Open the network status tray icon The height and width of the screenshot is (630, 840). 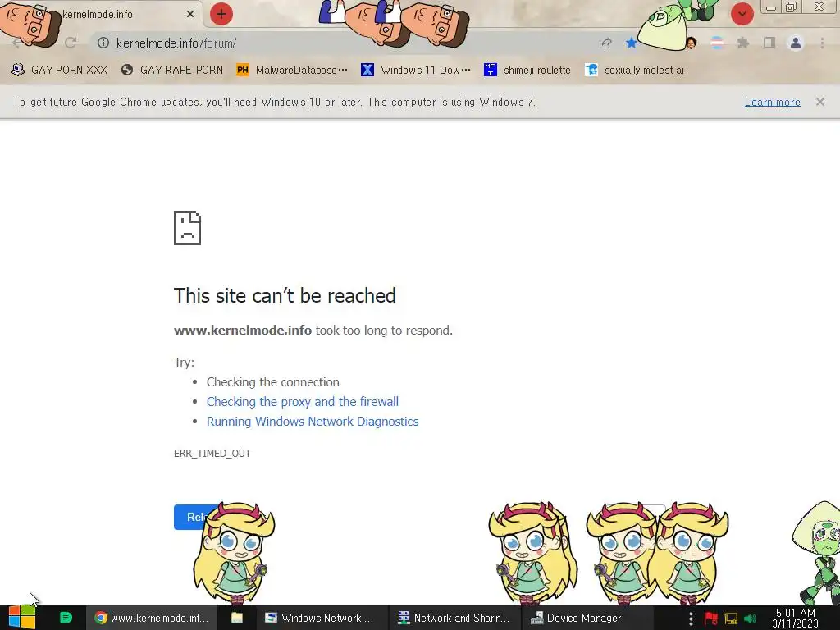[731, 619]
